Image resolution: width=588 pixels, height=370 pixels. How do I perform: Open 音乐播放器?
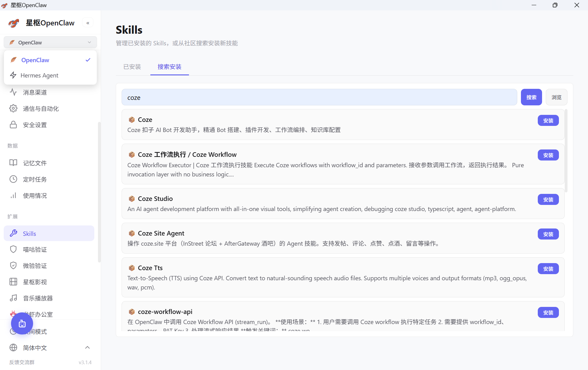[49, 298]
